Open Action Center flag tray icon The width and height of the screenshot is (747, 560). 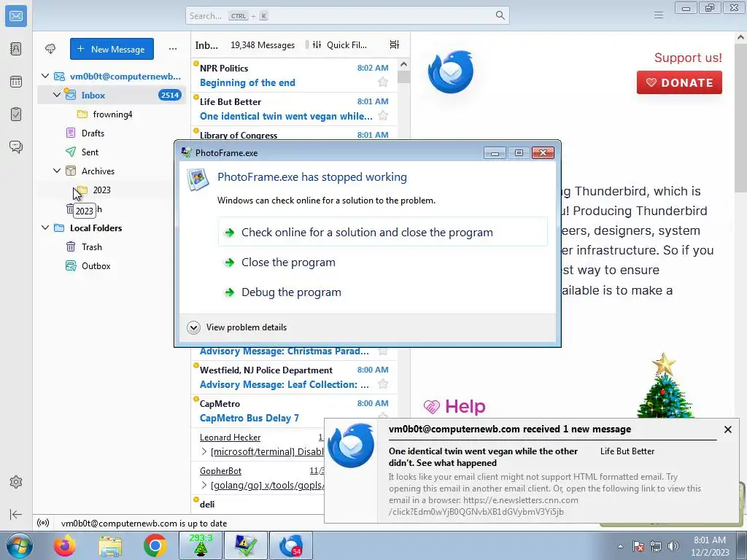(x=638, y=546)
